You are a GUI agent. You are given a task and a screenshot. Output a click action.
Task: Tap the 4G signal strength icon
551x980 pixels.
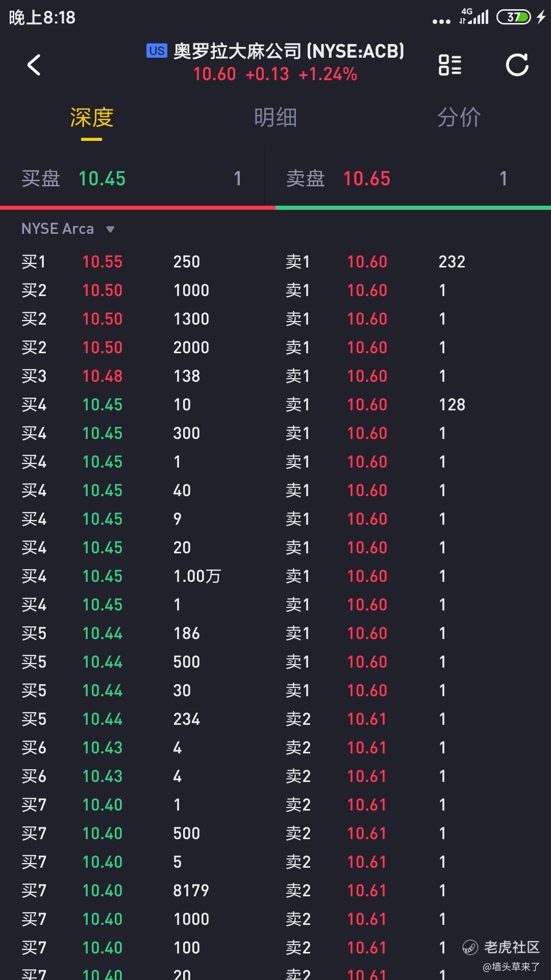(x=474, y=16)
